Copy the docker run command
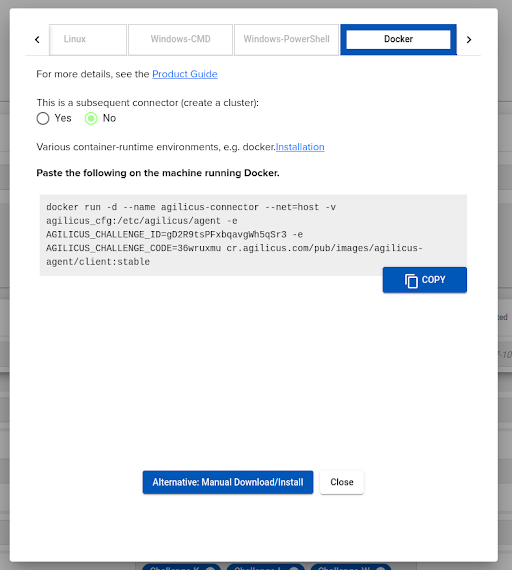The image size is (512, 570). click(x=425, y=280)
